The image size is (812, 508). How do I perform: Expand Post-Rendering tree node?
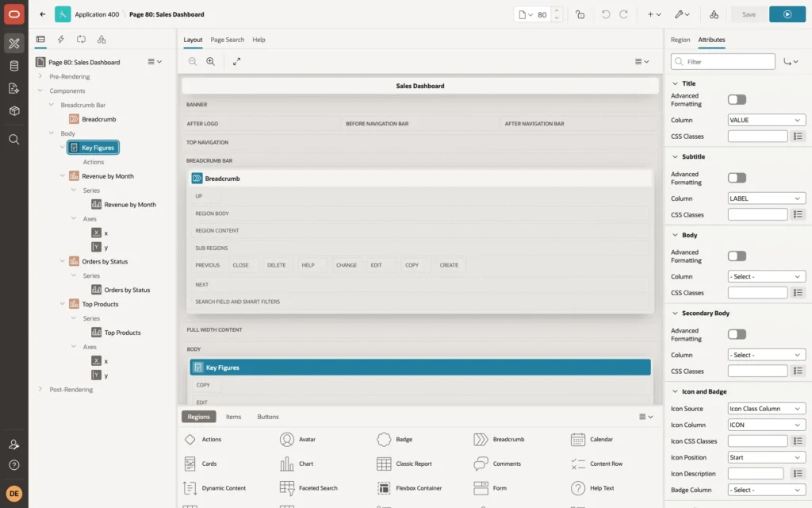pyautogui.click(x=40, y=389)
